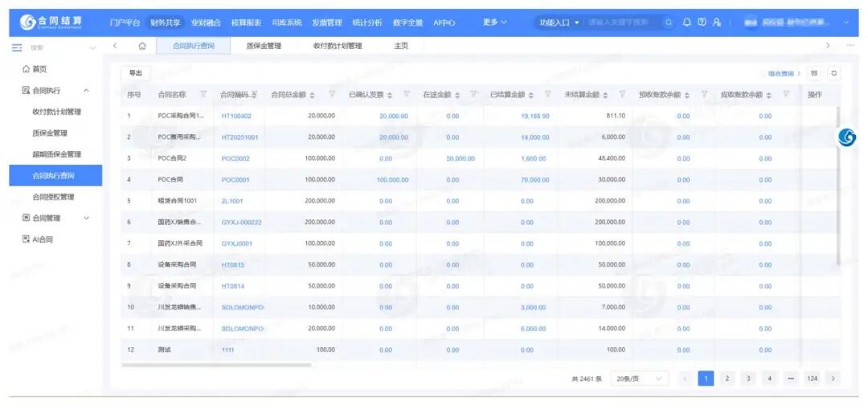Click the 导出 export button
The height and width of the screenshot is (405, 868).
point(135,73)
